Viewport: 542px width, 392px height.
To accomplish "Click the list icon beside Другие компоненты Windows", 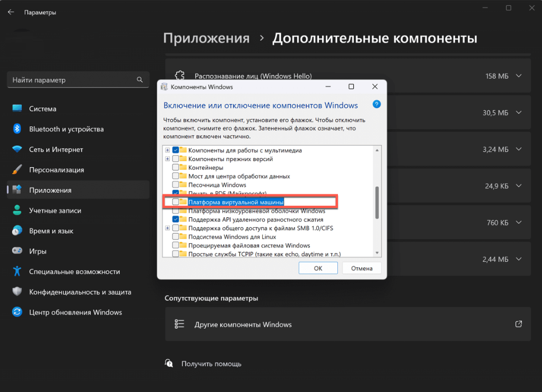I will [x=180, y=324].
